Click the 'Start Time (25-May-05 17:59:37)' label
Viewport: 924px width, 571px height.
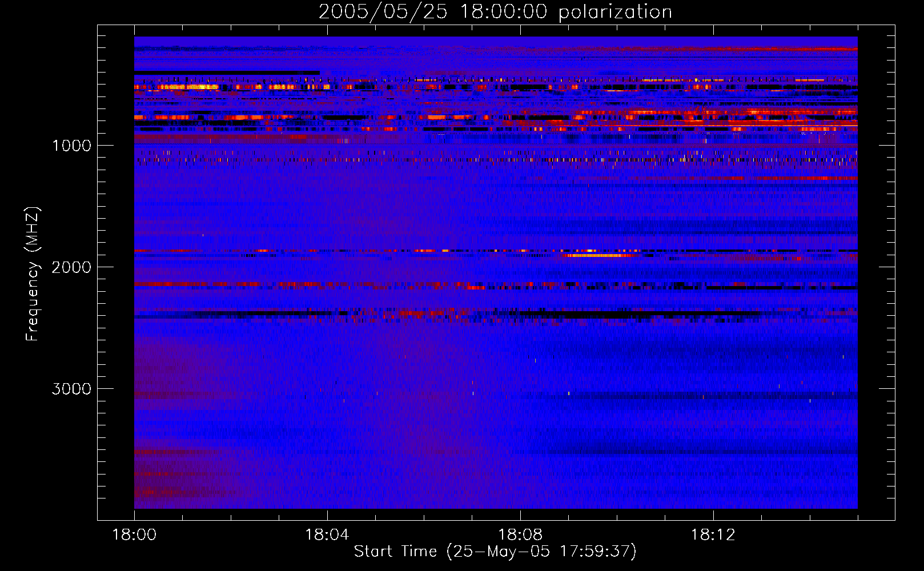click(x=495, y=552)
